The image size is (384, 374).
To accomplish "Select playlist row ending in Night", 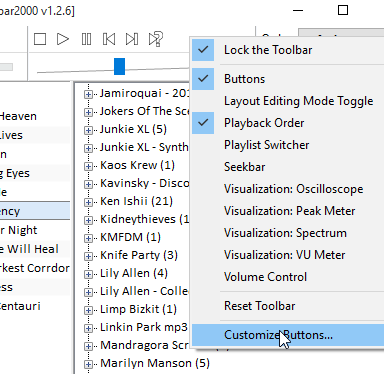I will [x=35, y=230].
